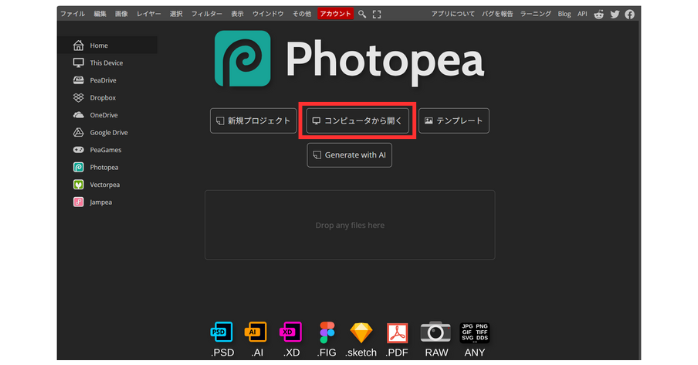
Task: Click the .AI format icon
Action: coord(256,332)
